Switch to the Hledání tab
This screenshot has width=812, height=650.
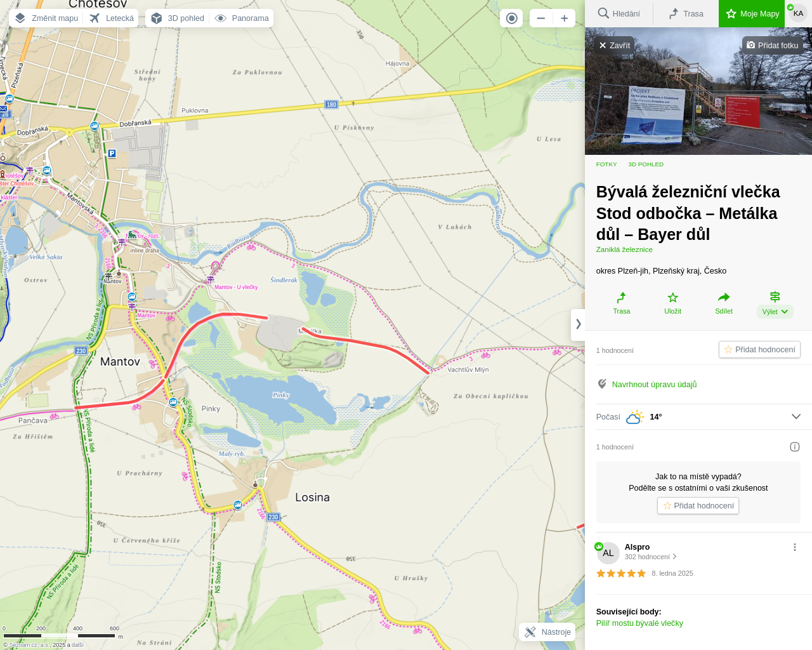coord(619,13)
